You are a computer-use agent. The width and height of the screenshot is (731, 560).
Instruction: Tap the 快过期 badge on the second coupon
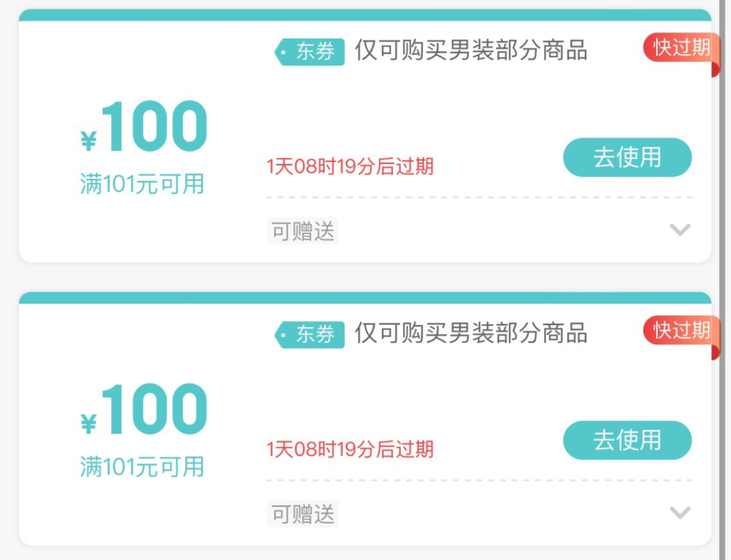click(679, 330)
